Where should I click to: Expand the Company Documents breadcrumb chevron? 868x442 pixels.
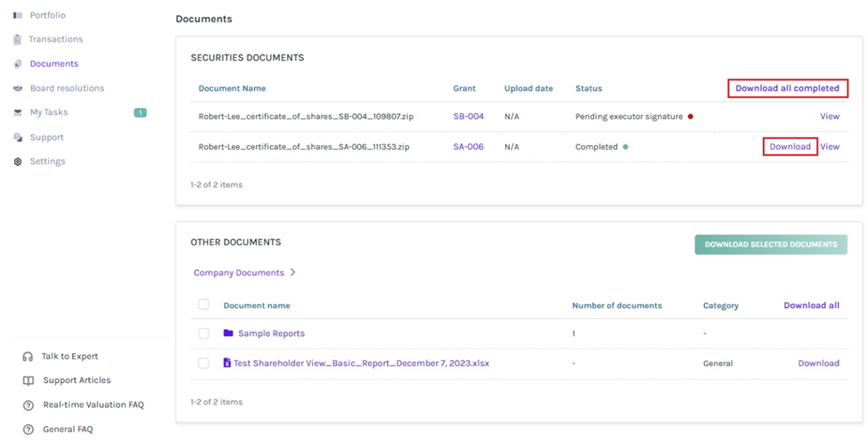point(293,273)
